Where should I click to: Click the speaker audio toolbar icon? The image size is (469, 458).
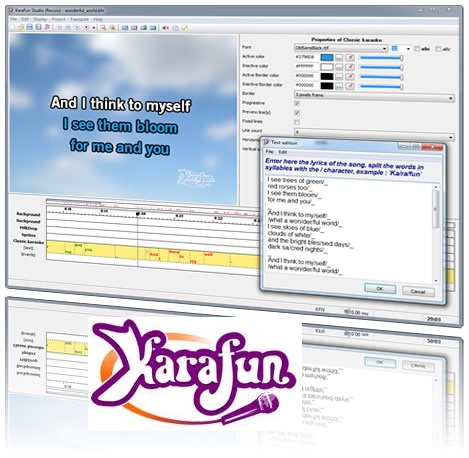tap(165, 28)
